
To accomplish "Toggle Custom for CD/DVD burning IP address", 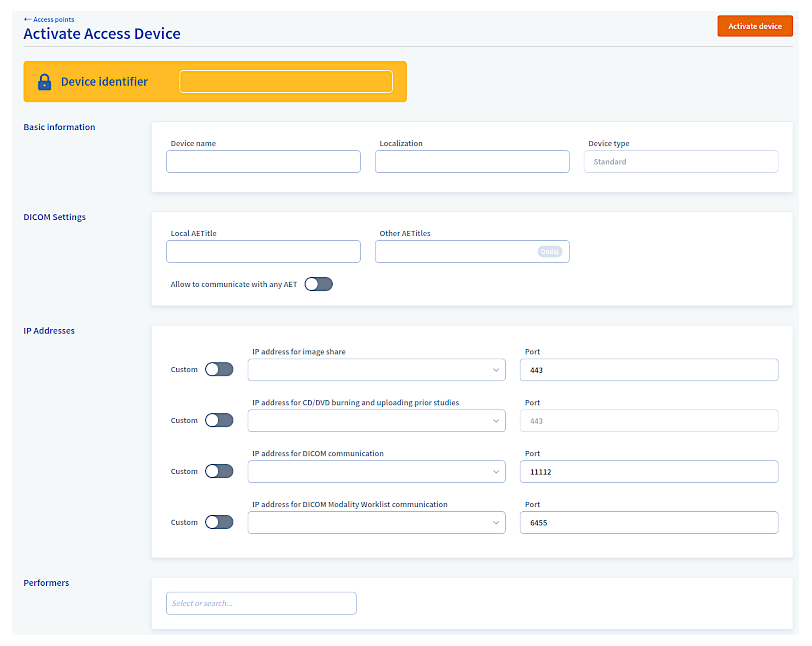I will [219, 420].
